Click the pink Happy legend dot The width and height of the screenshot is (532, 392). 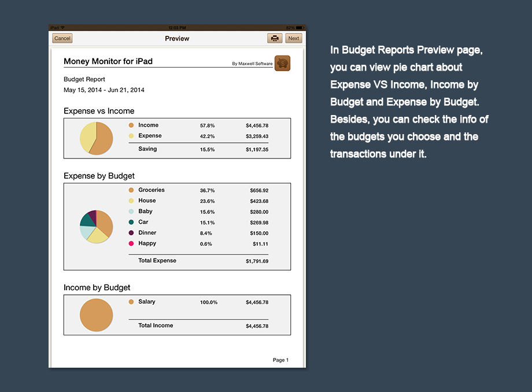pyautogui.click(x=131, y=243)
